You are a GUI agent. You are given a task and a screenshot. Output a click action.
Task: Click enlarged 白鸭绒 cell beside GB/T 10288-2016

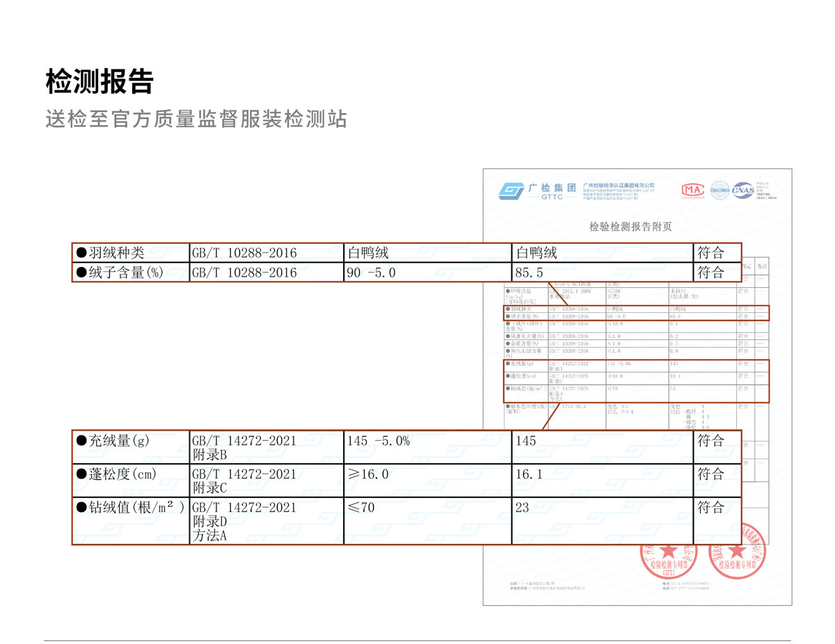click(x=427, y=252)
